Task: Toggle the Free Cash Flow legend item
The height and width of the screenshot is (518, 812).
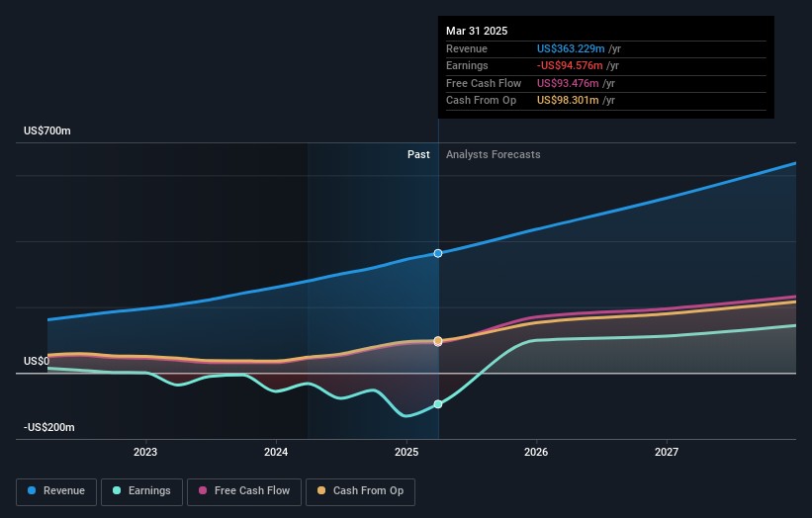Action: point(245,491)
